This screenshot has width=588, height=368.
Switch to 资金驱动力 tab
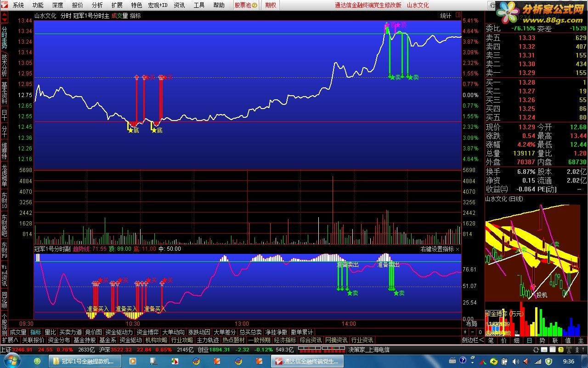tap(119, 332)
